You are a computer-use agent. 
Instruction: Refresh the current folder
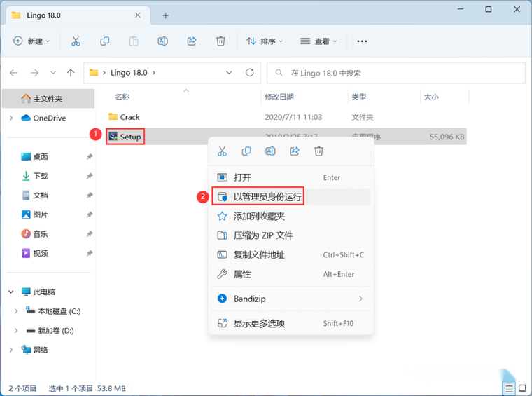(250, 72)
